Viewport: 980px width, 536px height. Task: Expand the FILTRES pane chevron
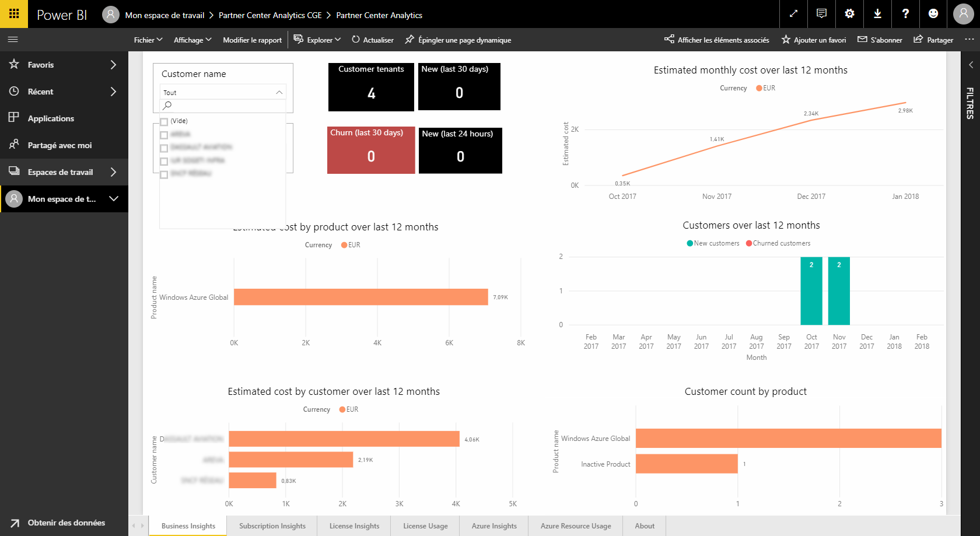pos(971,65)
